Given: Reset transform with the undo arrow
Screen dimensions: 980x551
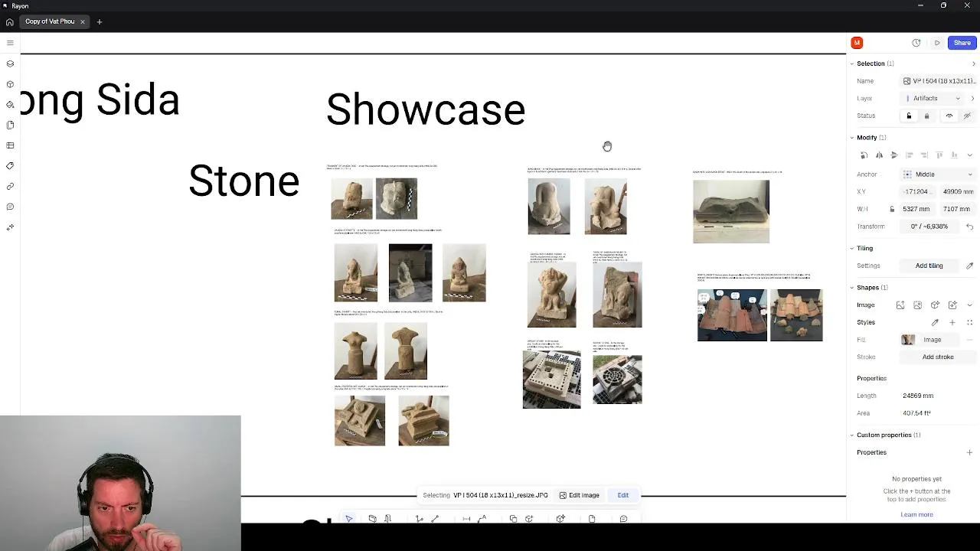Looking at the screenshot, I should point(969,227).
